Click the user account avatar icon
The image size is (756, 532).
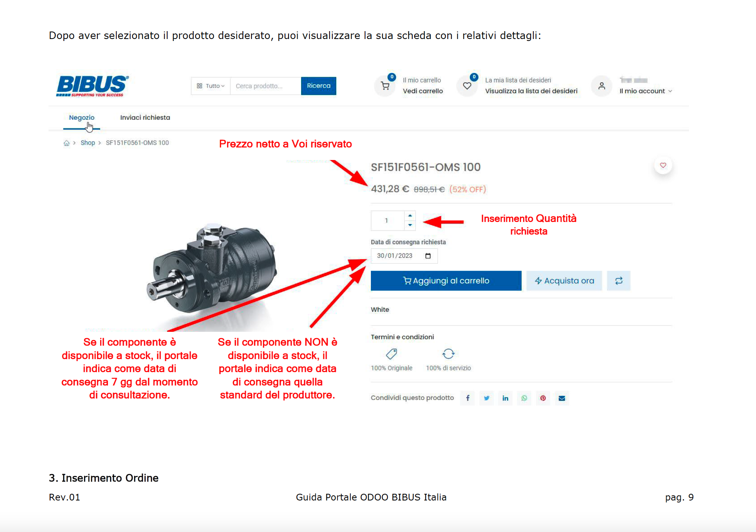[601, 86]
